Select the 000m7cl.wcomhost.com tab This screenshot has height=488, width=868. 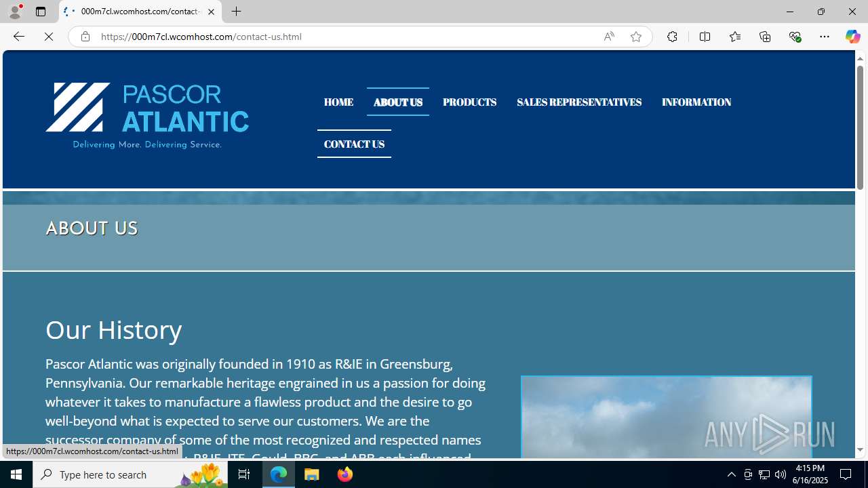coord(140,12)
